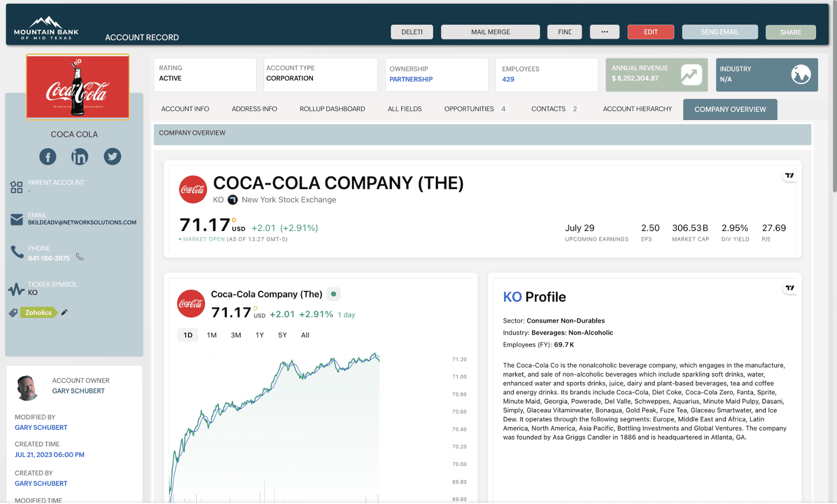The width and height of the screenshot is (837, 504).
Task: Click the KO link in Profile heading
Action: [512, 297]
